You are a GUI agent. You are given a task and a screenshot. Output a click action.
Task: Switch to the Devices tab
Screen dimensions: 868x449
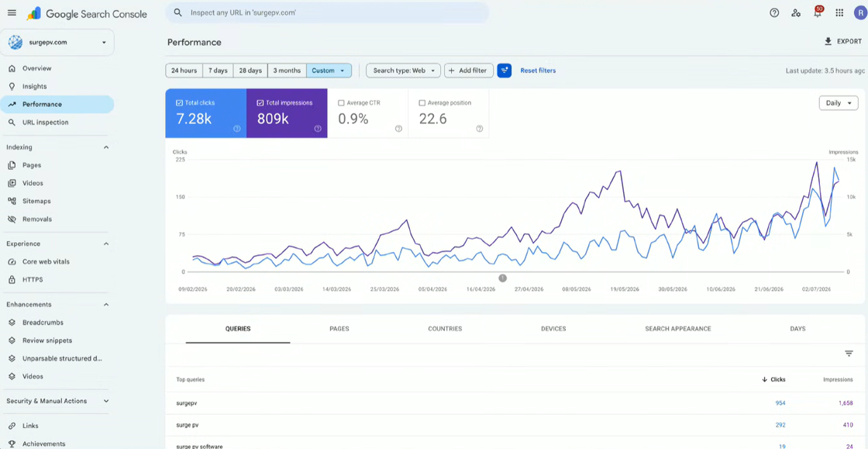pyautogui.click(x=553, y=329)
